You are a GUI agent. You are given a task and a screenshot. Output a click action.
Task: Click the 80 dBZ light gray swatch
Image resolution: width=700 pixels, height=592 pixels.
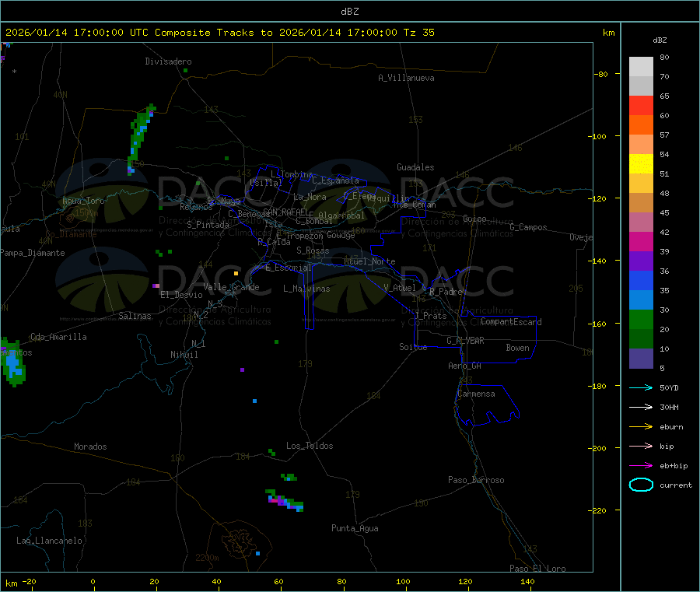[x=641, y=67]
